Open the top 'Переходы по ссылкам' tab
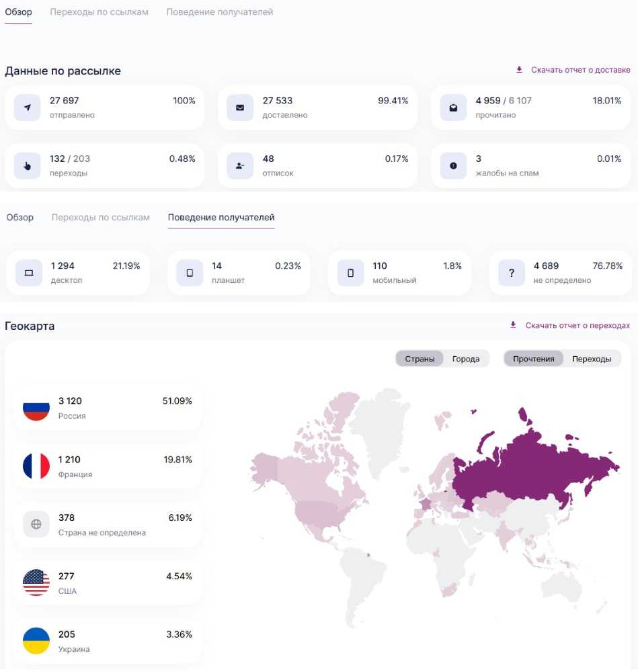The image size is (638, 672). tap(99, 12)
